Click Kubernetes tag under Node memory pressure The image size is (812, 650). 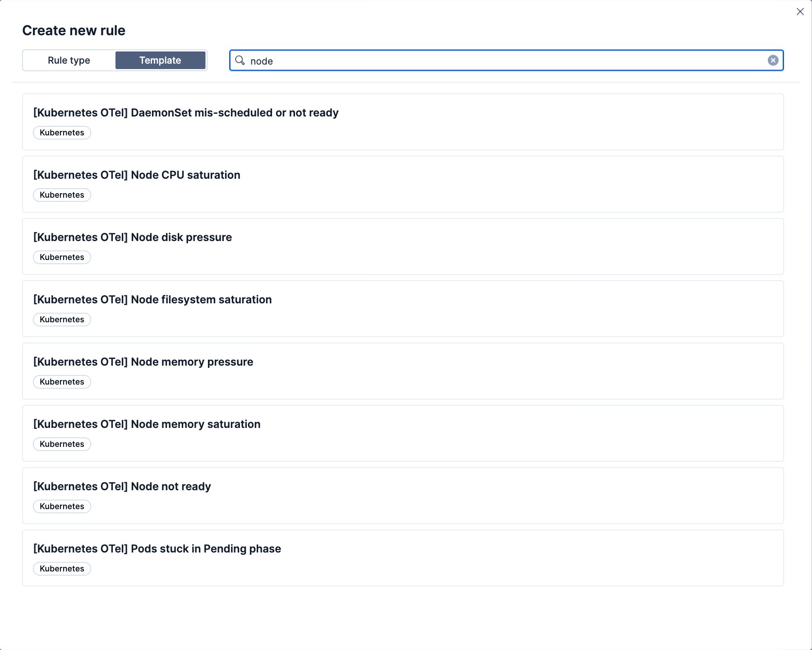coord(62,382)
